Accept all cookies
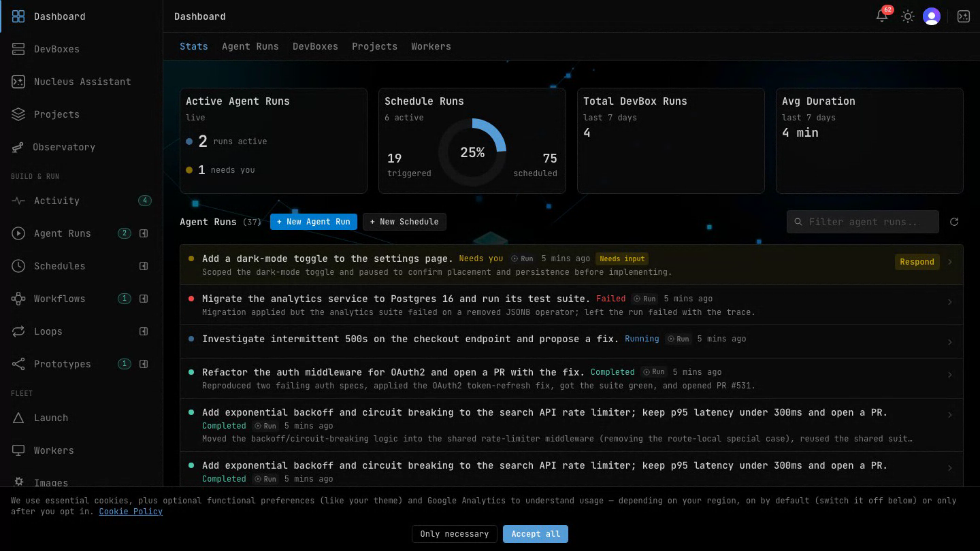The image size is (980, 551). click(x=536, y=534)
